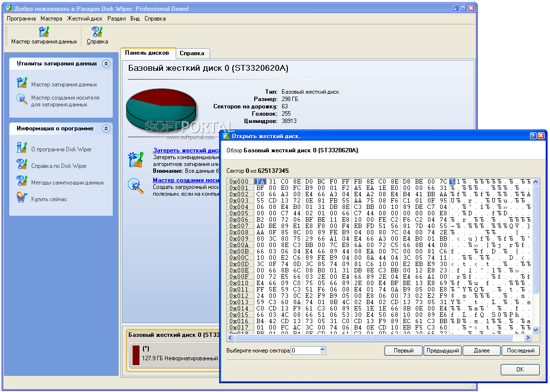
Task: Switch to the Панель дисков tab
Action: point(147,53)
